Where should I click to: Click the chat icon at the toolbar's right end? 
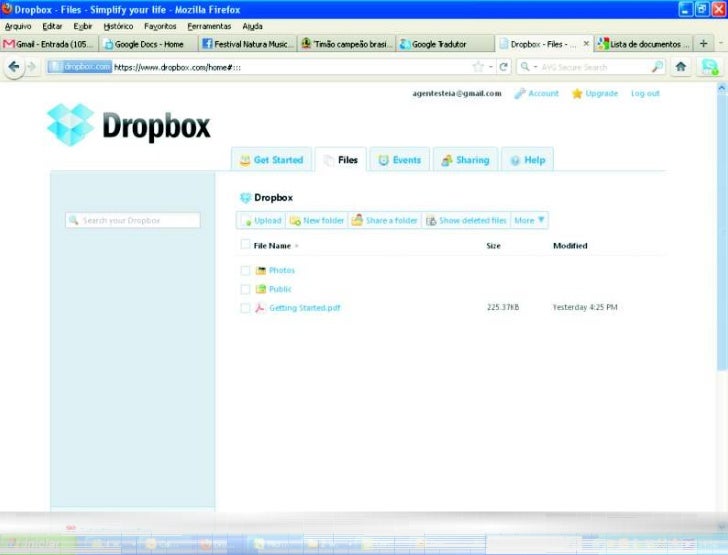(709, 67)
